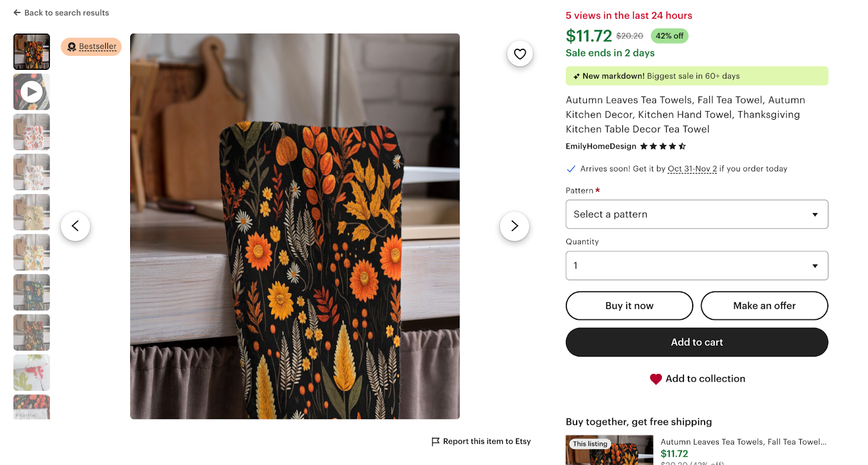The width and height of the screenshot is (868, 465).
Task: Click the heart icon to favorite this item
Action: (x=520, y=54)
